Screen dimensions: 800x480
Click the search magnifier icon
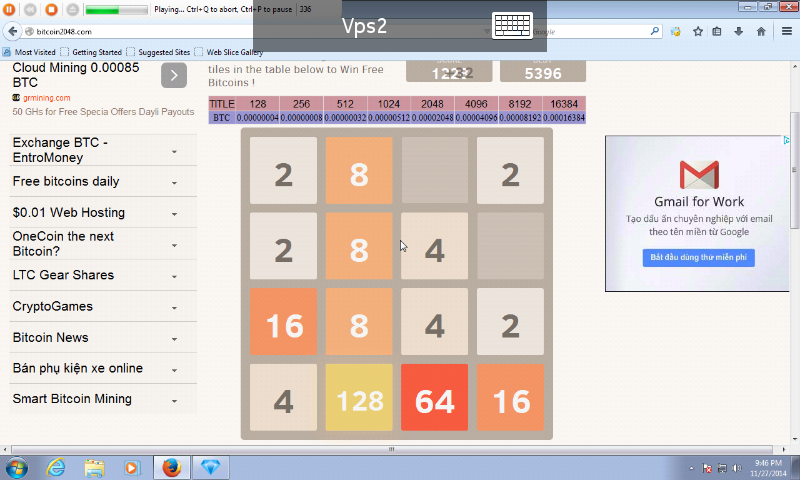tap(655, 31)
